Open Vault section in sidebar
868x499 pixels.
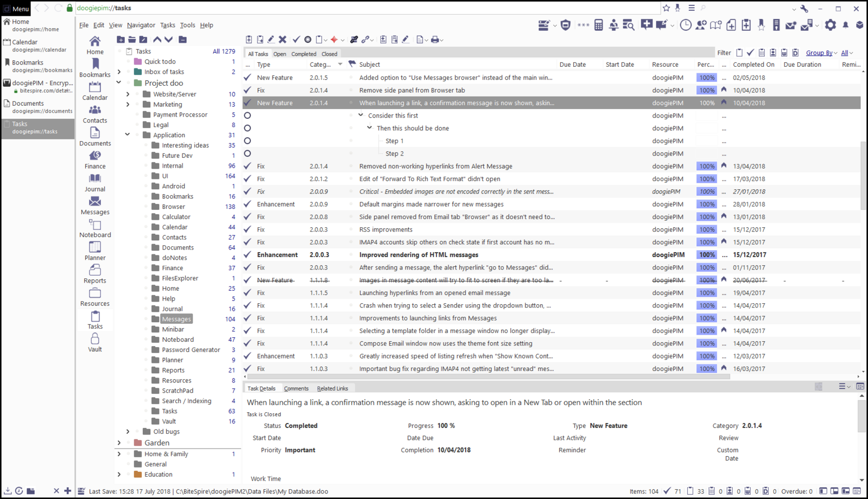(95, 343)
